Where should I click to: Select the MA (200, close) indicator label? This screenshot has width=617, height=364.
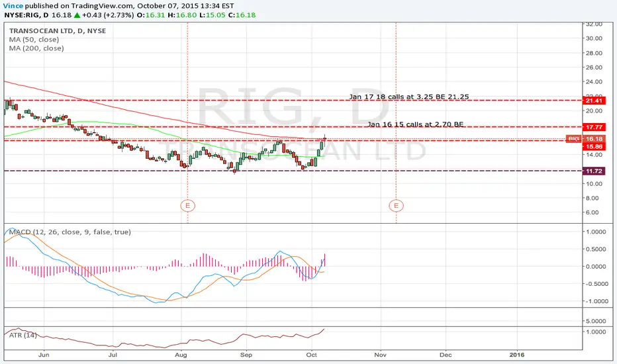(x=36, y=48)
